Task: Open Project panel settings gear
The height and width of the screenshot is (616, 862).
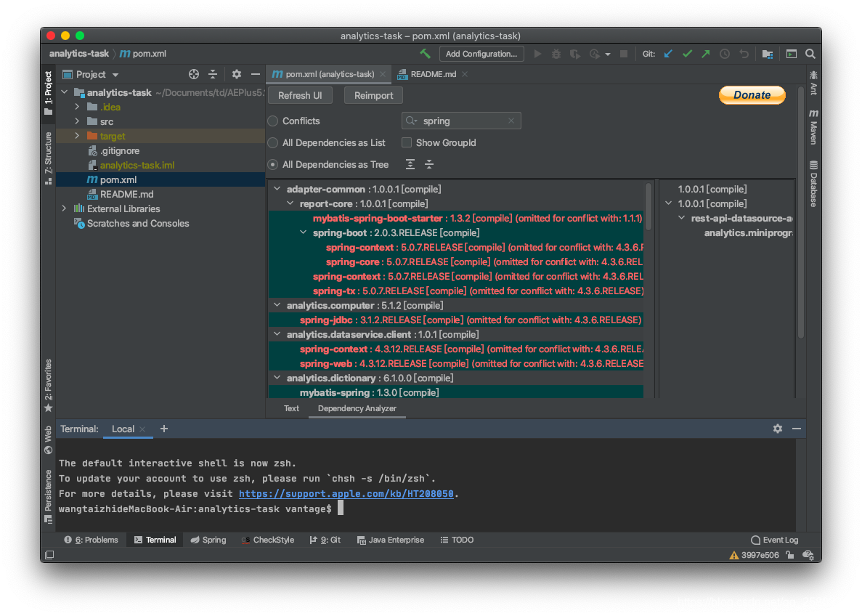Action: coord(237,74)
